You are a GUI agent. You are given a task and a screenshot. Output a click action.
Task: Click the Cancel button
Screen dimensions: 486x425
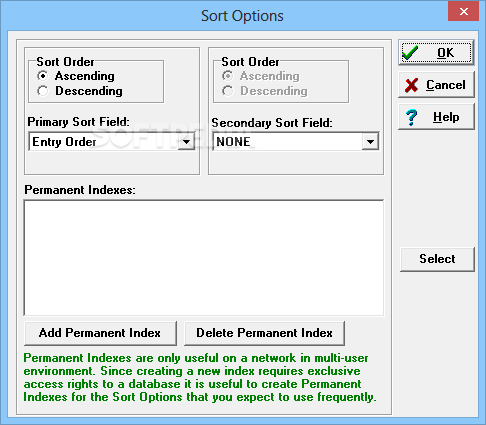pos(436,85)
